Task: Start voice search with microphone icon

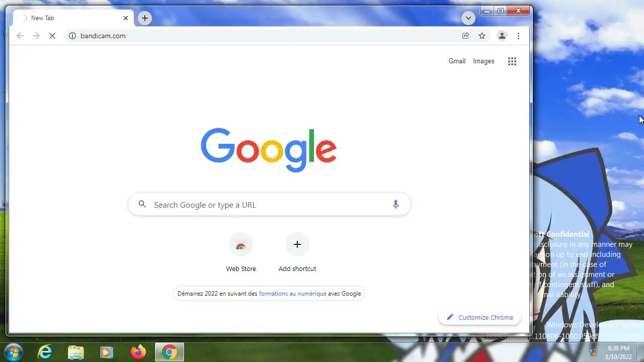Action: click(395, 204)
